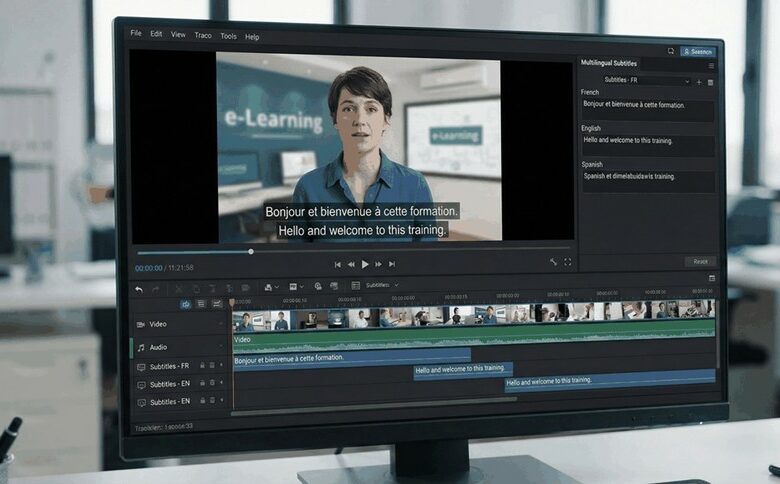Expand the Subtitles - FR dropdown in panel
The image size is (780, 484).
point(647,80)
